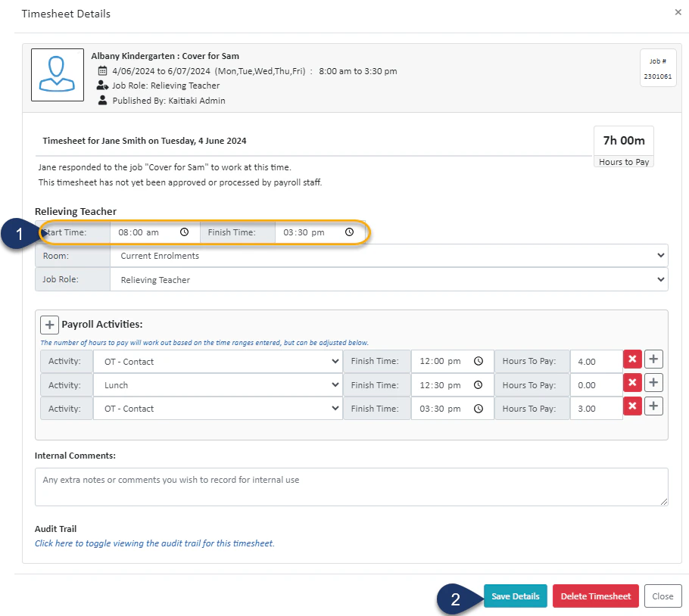The height and width of the screenshot is (616, 689).
Task: Click the Save Details button
Action: [516, 596]
